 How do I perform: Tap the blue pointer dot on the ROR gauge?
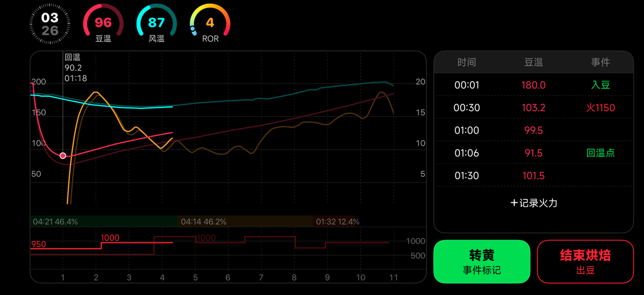(194, 29)
